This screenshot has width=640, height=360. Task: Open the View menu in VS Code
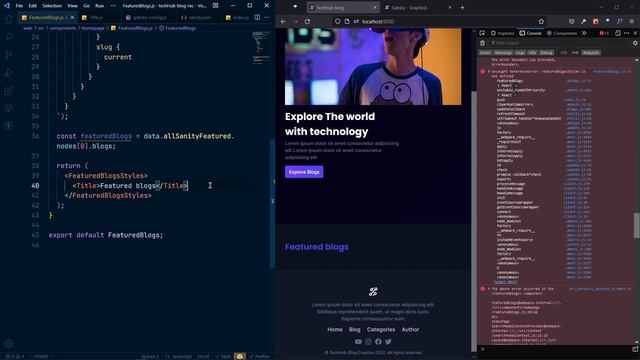[72, 6]
